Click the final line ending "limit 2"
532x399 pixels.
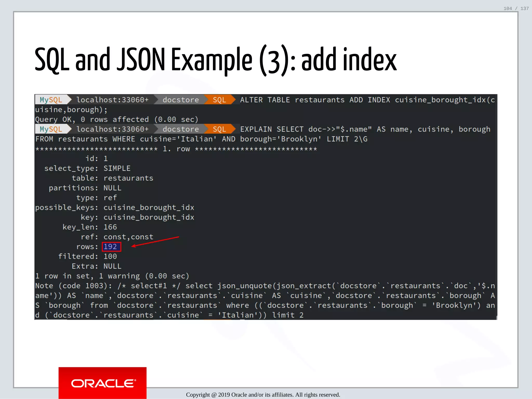pos(169,315)
